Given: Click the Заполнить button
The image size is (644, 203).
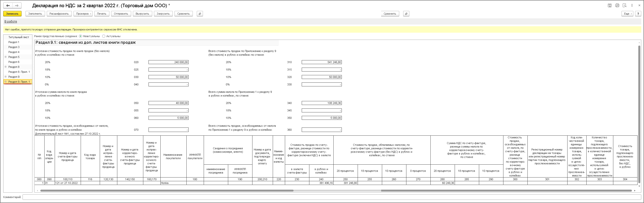Looking at the screenshot, I should (35, 14).
